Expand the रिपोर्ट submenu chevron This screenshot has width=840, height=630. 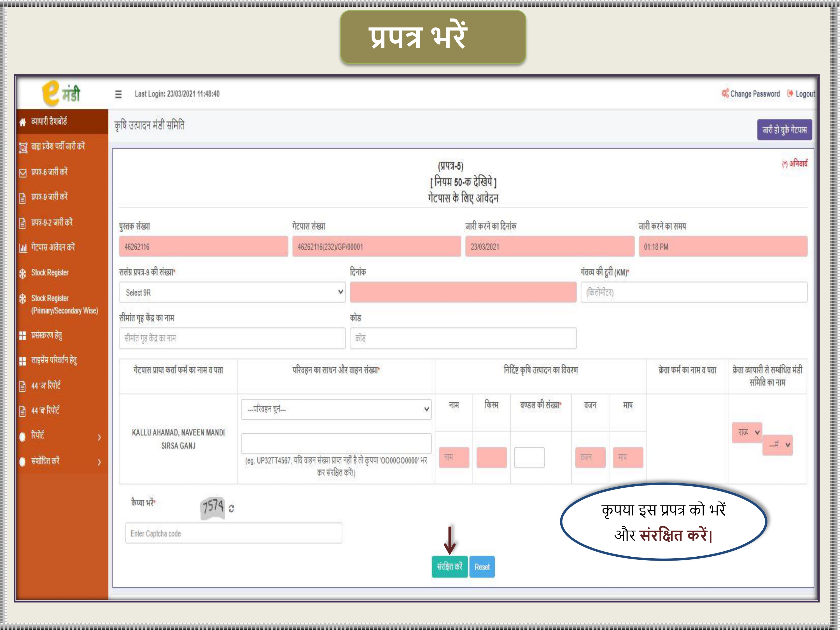[x=99, y=437]
